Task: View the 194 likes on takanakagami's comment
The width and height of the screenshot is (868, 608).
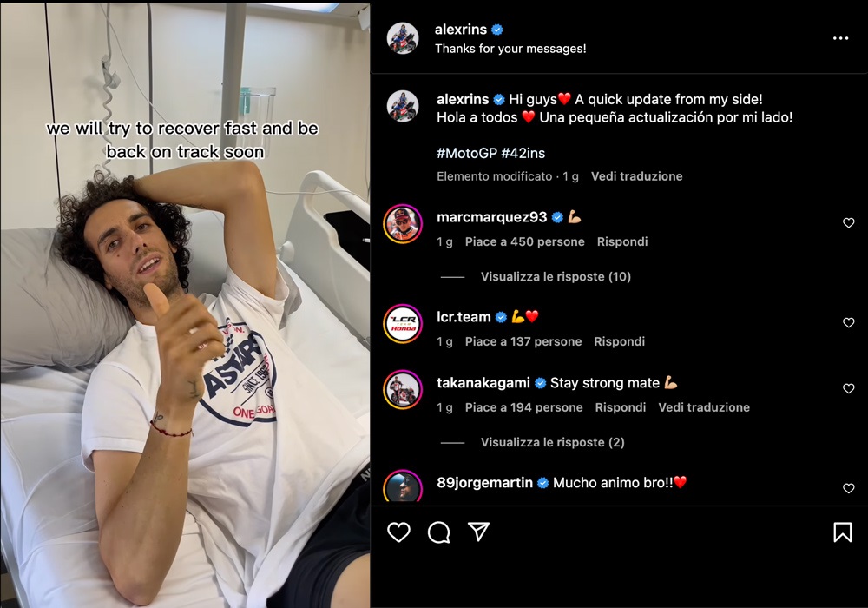Action: 523,407
